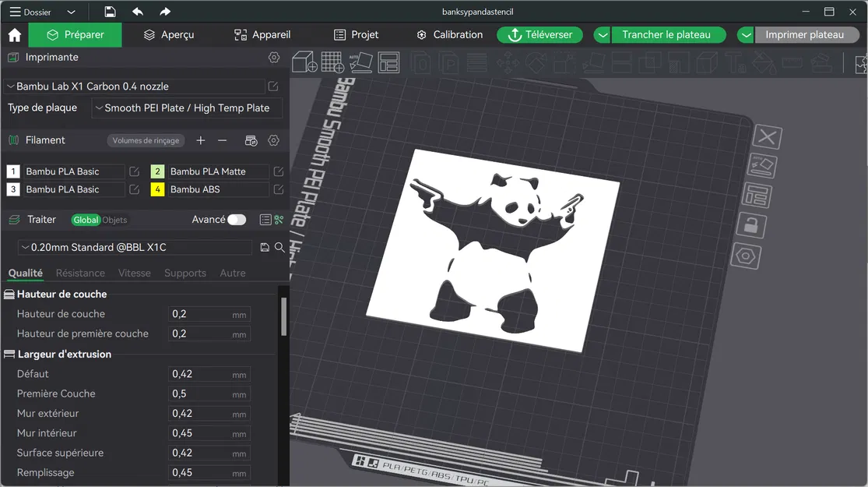Screen dimensions: 868x487
Task: Redo the last action
Action: [165, 12]
